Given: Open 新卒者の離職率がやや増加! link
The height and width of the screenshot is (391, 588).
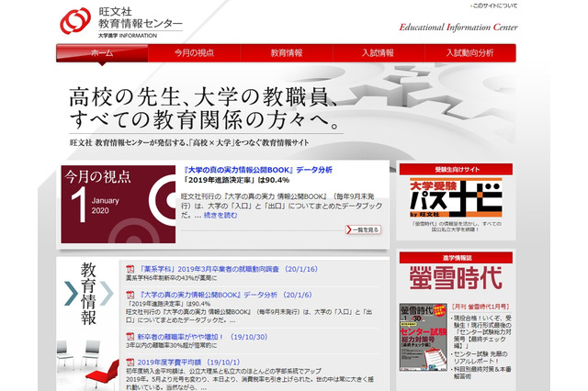Looking at the screenshot, I should click(x=202, y=337).
